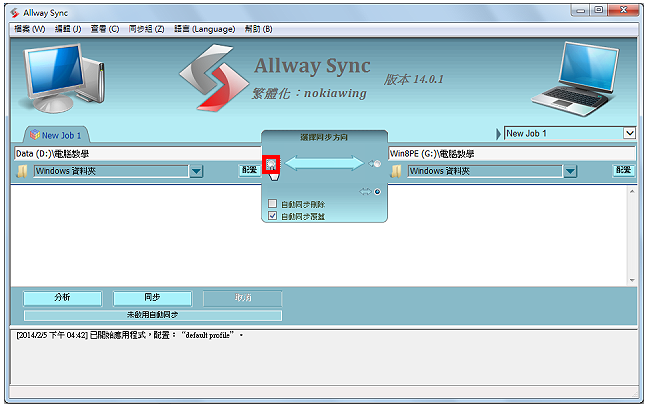Click the 分析 button

[x=62, y=298]
